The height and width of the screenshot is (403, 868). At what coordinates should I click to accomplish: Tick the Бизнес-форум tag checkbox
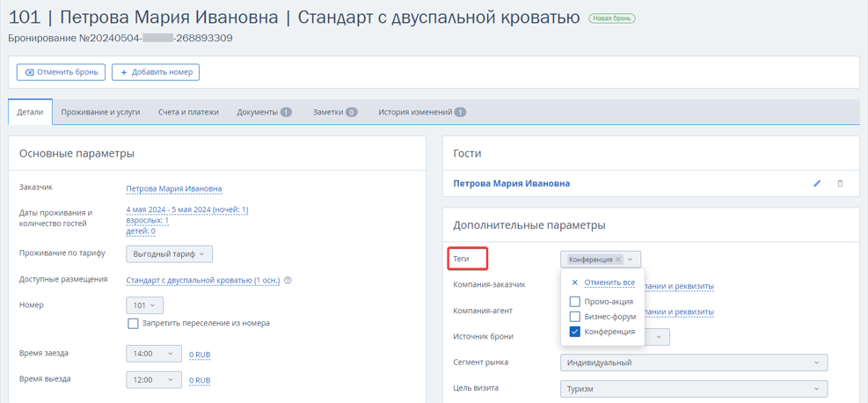coord(574,317)
